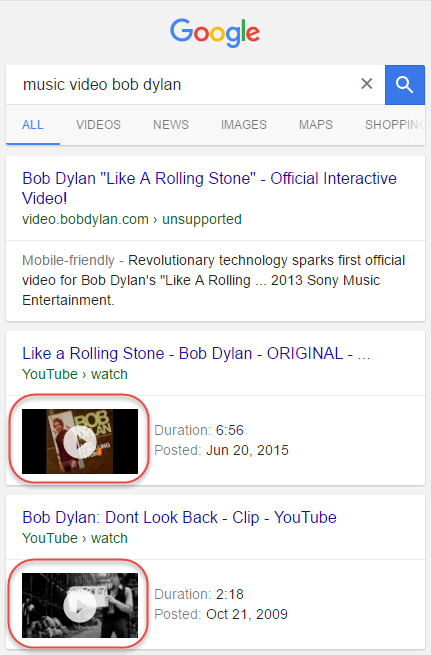Switch to the Videos tab

[98, 124]
